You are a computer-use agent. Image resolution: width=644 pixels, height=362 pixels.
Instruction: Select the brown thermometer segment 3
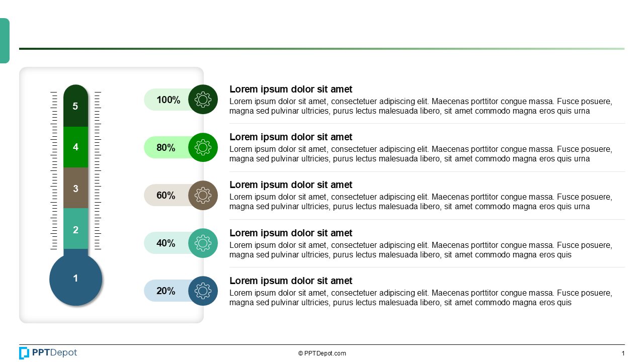coord(75,189)
